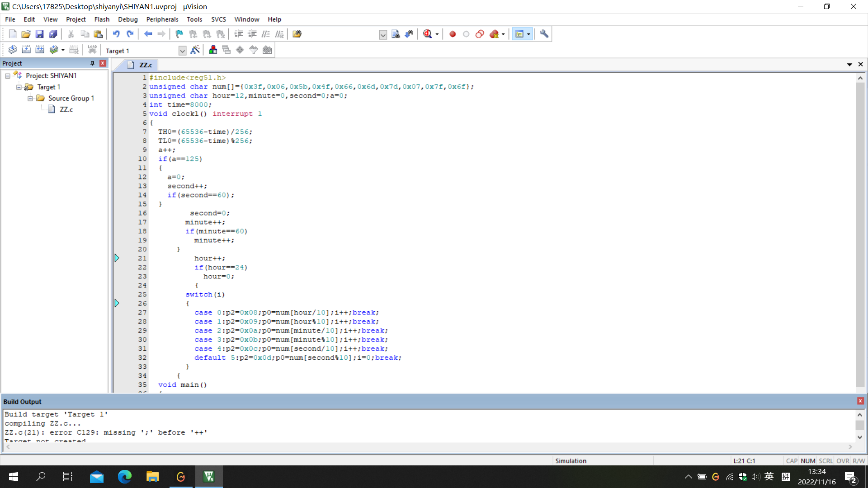Open the Configuration wrench icon
This screenshot has height=488, width=868.
tap(544, 34)
